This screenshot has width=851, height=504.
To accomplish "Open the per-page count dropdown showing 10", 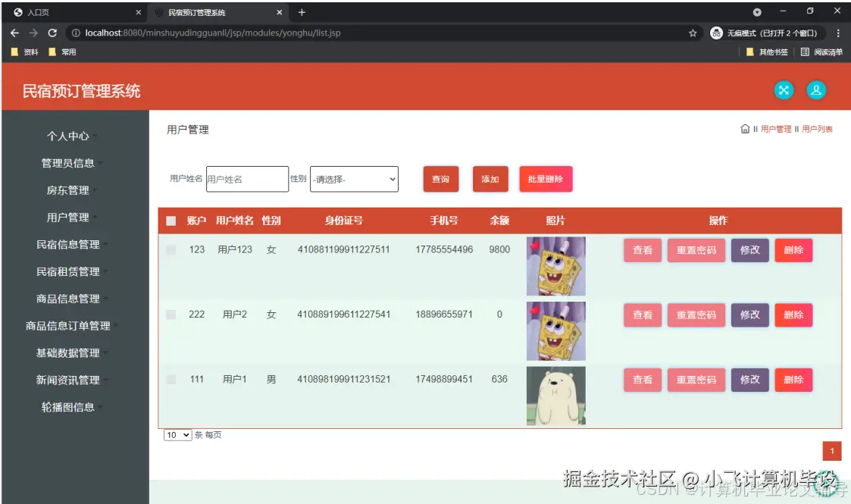I will pos(177,435).
